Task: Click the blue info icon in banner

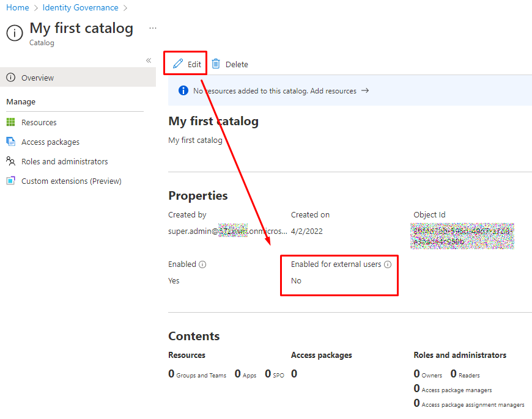Action: click(x=183, y=90)
